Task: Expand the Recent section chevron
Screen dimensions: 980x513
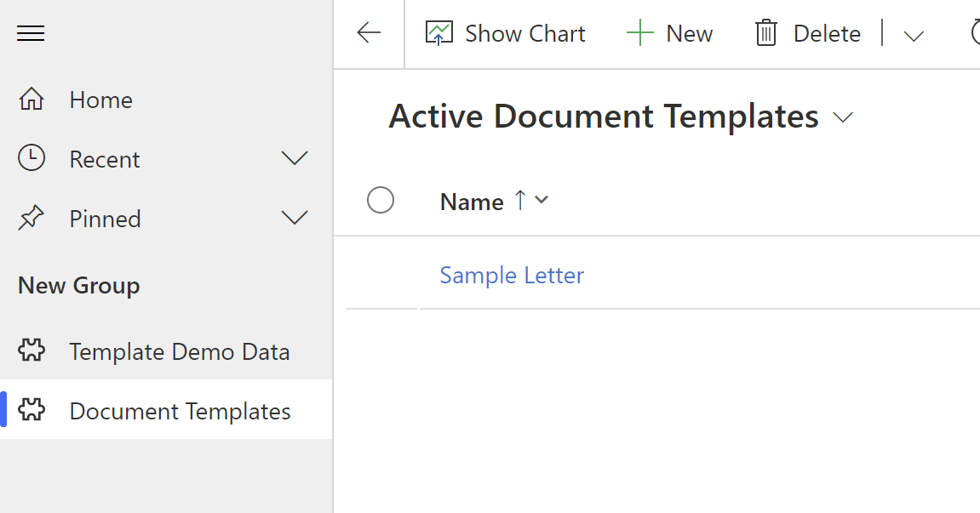Action: tap(295, 159)
